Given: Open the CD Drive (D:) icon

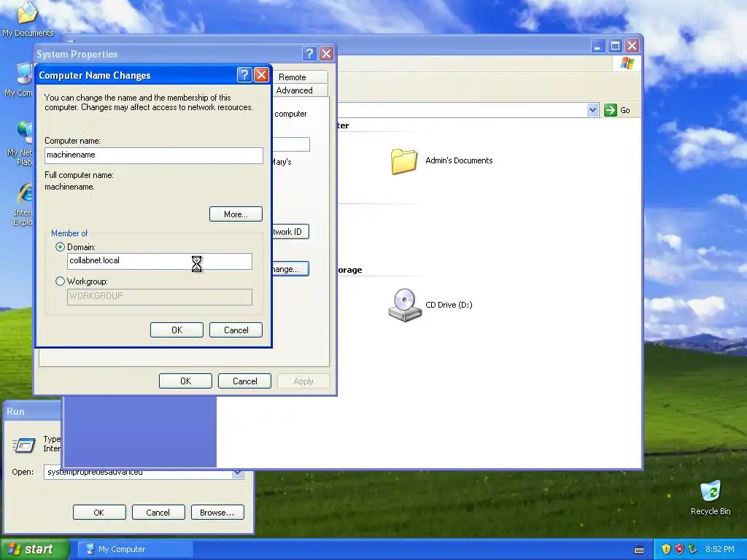Looking at the screenshot, I should 404,306.
